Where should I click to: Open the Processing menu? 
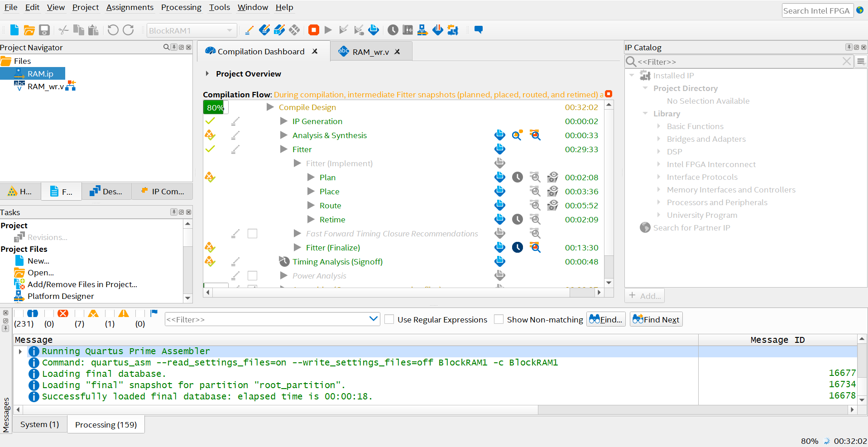[181, 7]
